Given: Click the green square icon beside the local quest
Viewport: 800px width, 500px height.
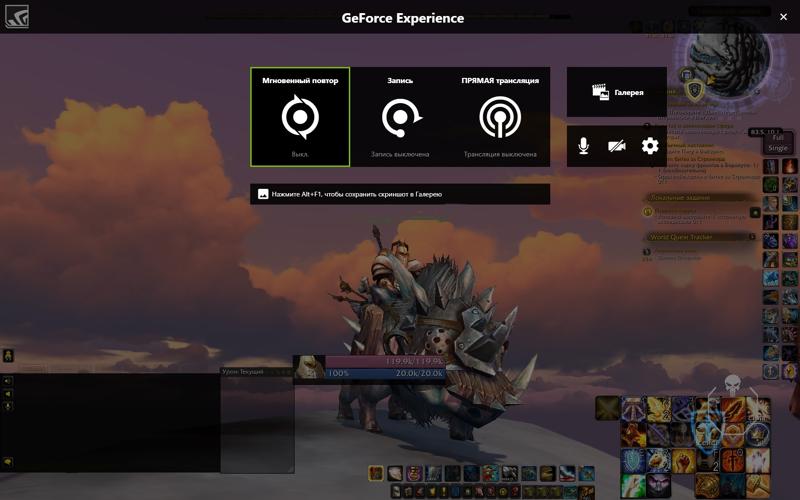Looking at the screenshot, I should coord(755,212).
